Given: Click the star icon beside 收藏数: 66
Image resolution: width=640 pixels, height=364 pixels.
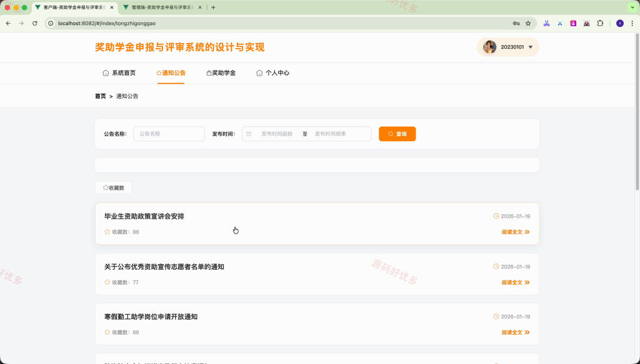Looking at the screenshot, I should pos(107,332).
